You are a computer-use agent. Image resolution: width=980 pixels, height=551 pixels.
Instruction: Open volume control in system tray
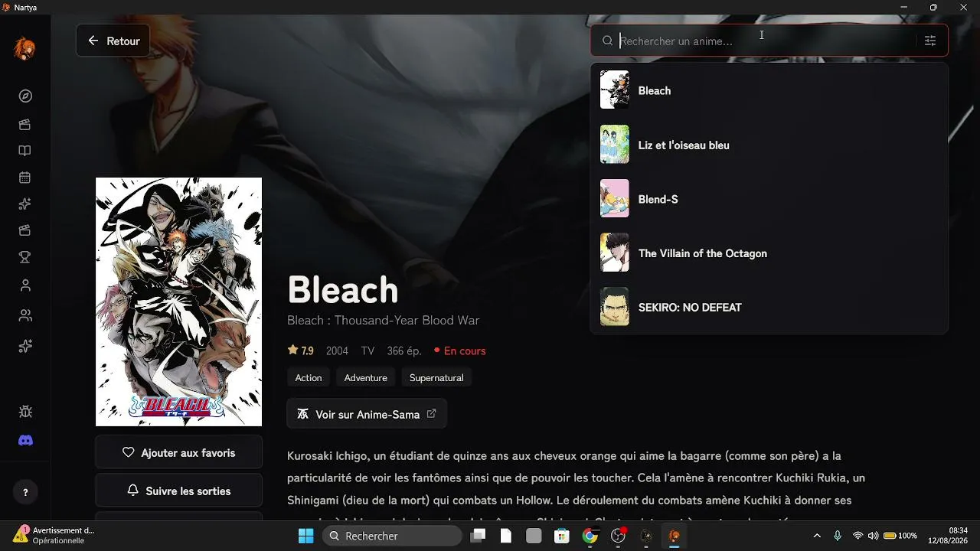(873, 536)
